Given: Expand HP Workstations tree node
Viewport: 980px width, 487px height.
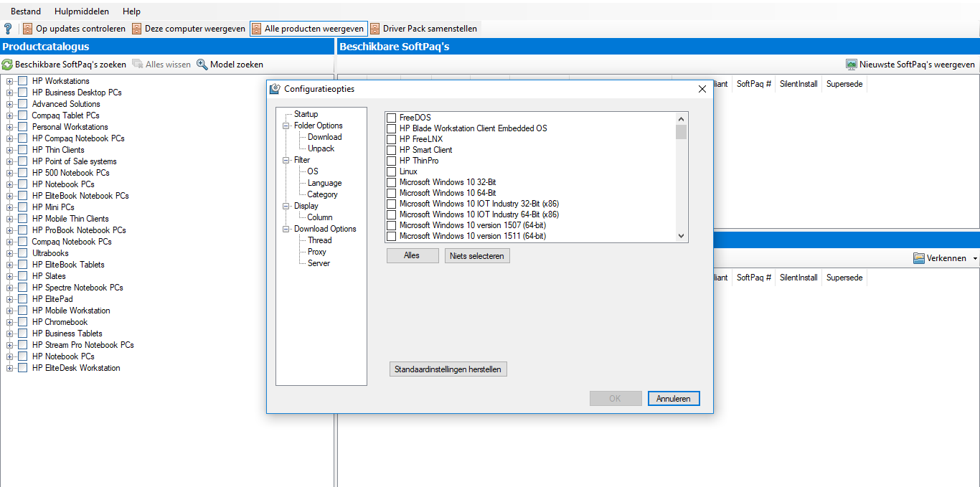Looking at the screenshot, I should click(x=10, y=81).
